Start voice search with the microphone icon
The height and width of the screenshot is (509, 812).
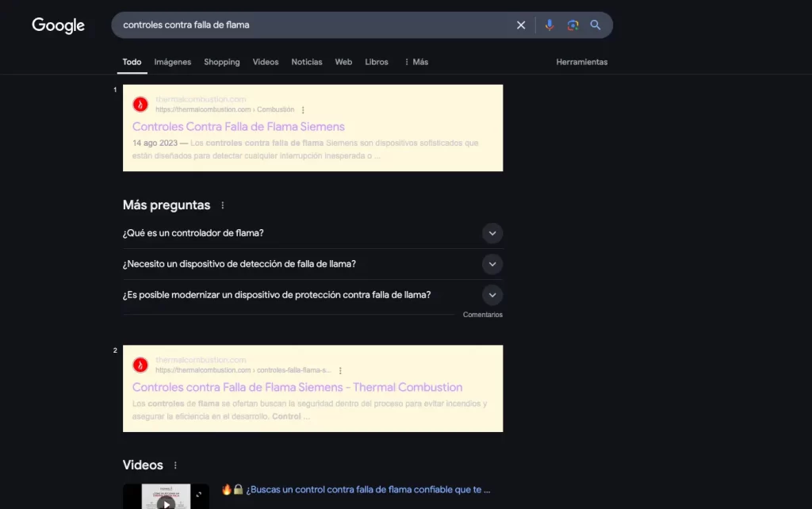tap(549, 25)
